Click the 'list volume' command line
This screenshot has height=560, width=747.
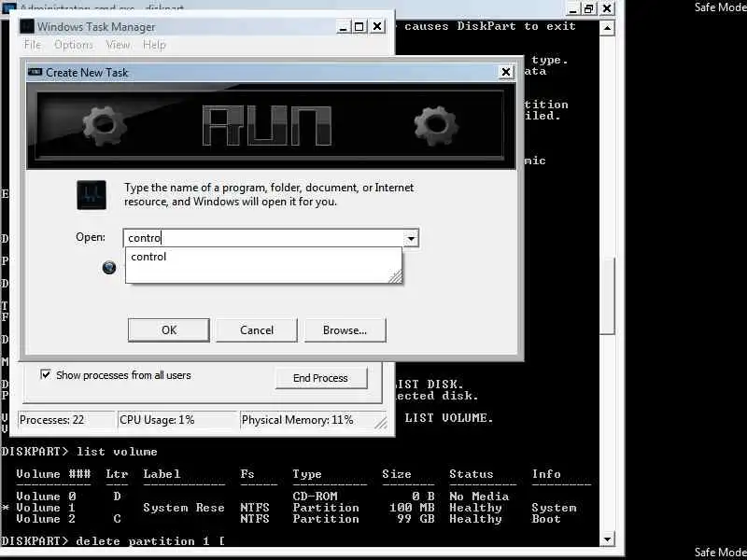[79, 452]
